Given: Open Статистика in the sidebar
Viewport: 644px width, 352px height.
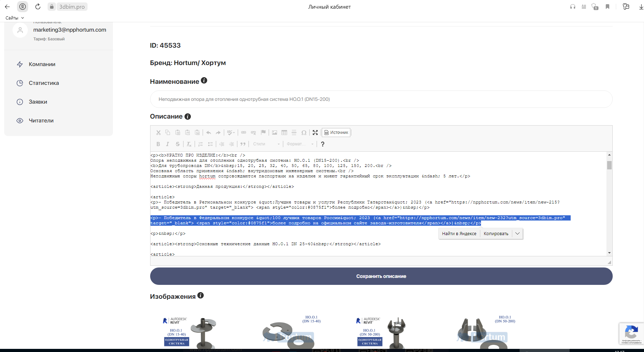Looking at the screenshot, I should [44, 83].
